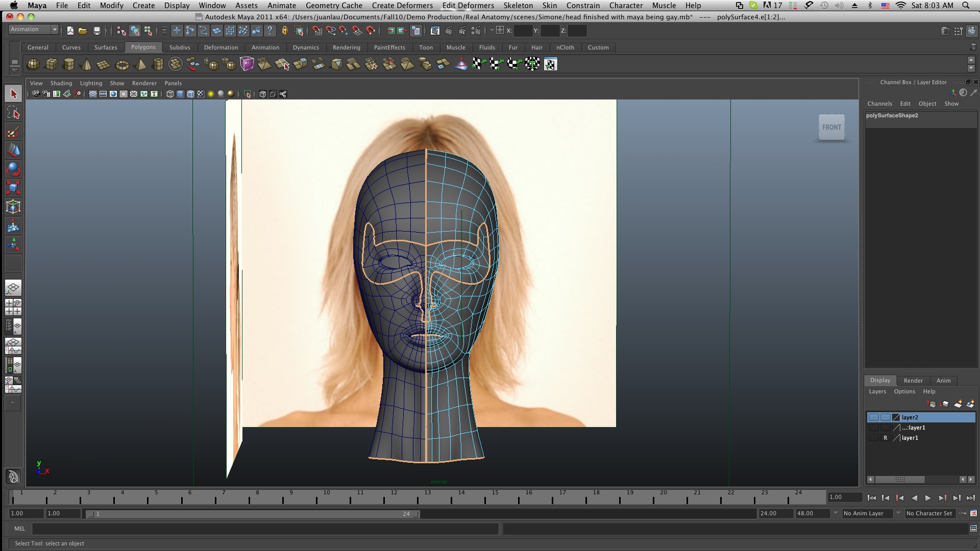Viewport: 980px width, 551px height.
Task: Toggle reference R box of layer1
Action: (x=886, y=438)
